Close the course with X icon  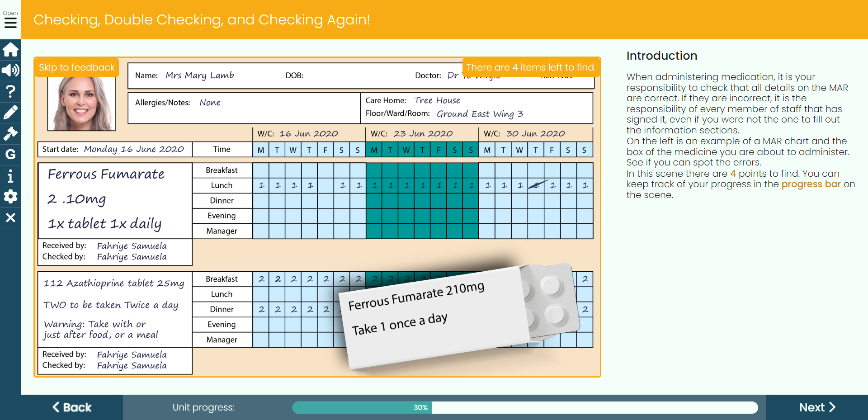tap(10, 217)
